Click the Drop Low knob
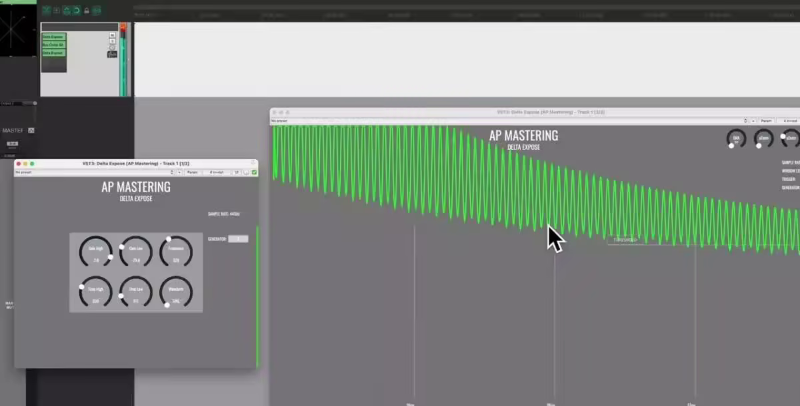 coord(135,293)
